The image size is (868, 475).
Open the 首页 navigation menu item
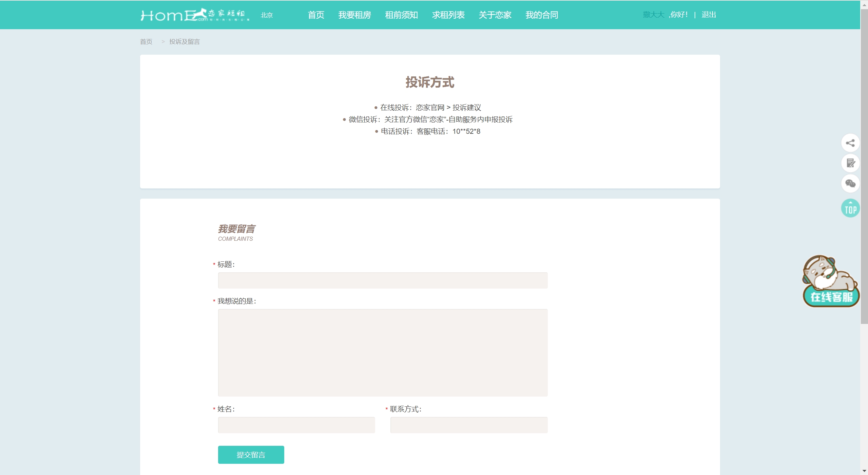coord(316,15)
